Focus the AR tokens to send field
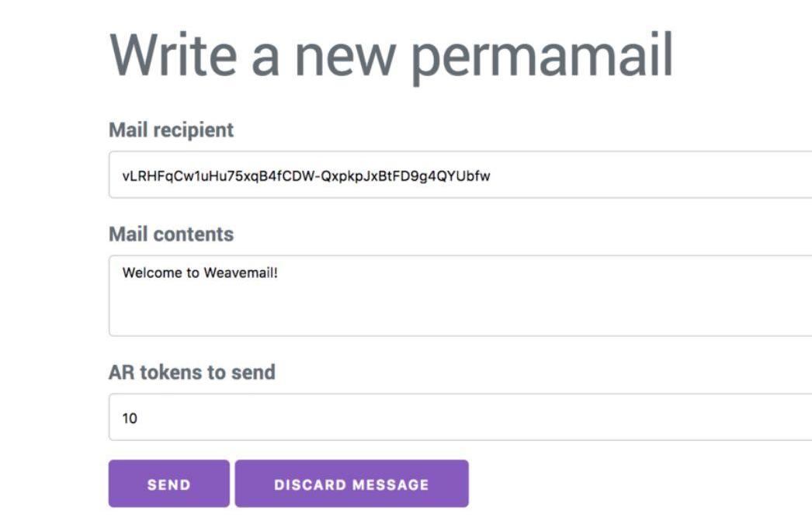 460,418
